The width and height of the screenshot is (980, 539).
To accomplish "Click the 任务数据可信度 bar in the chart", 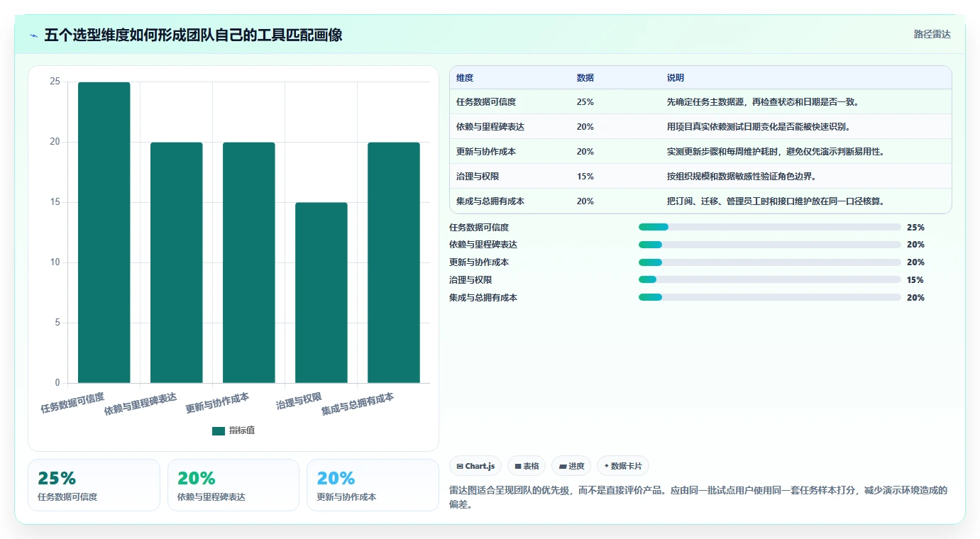I will [x=104, y=233].
